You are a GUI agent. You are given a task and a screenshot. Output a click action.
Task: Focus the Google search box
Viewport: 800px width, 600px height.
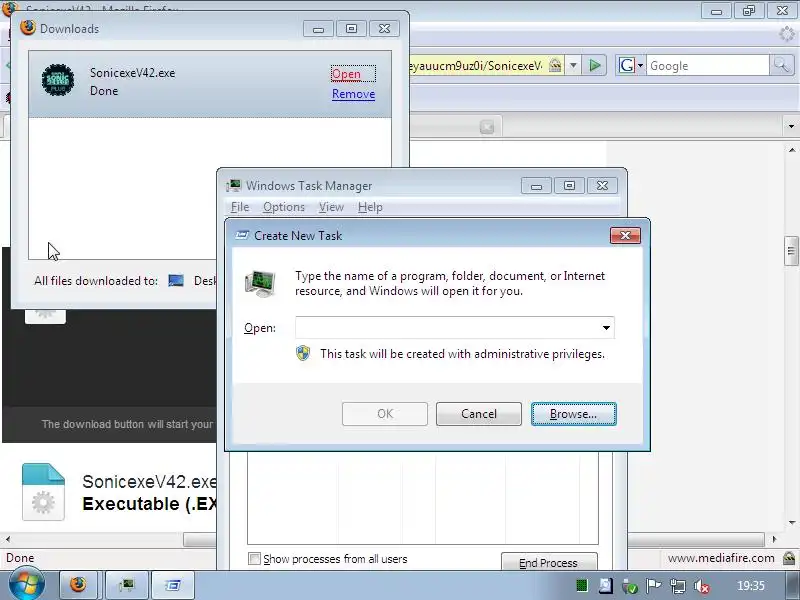click(x=707, y=66)
